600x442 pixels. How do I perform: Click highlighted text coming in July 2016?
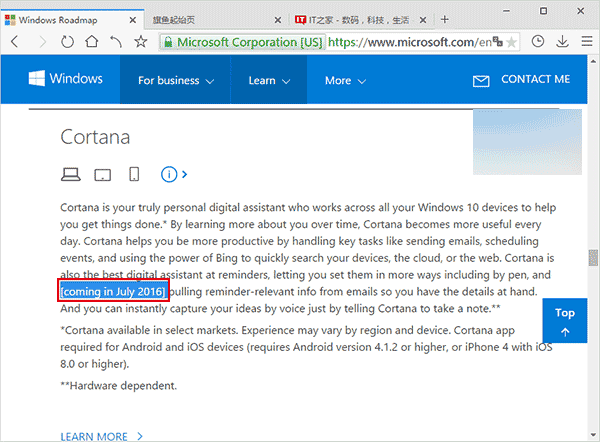coord(113,292)
